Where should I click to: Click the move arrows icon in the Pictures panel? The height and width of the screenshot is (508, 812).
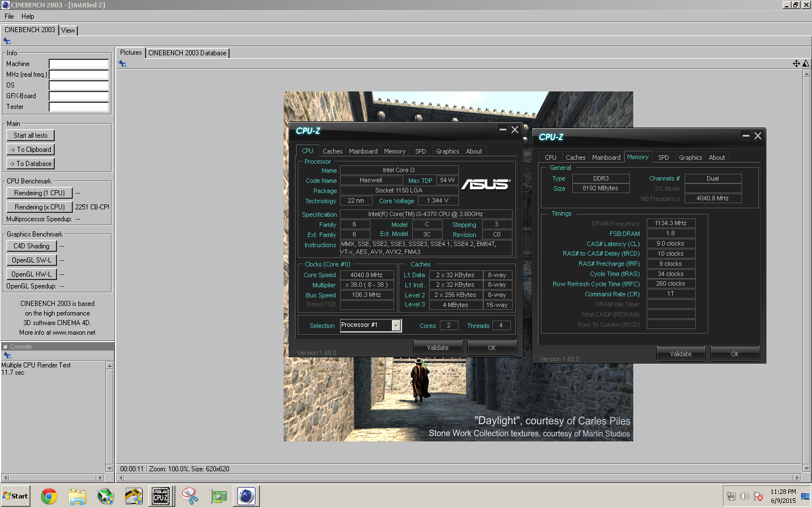[x=796, y=64]
